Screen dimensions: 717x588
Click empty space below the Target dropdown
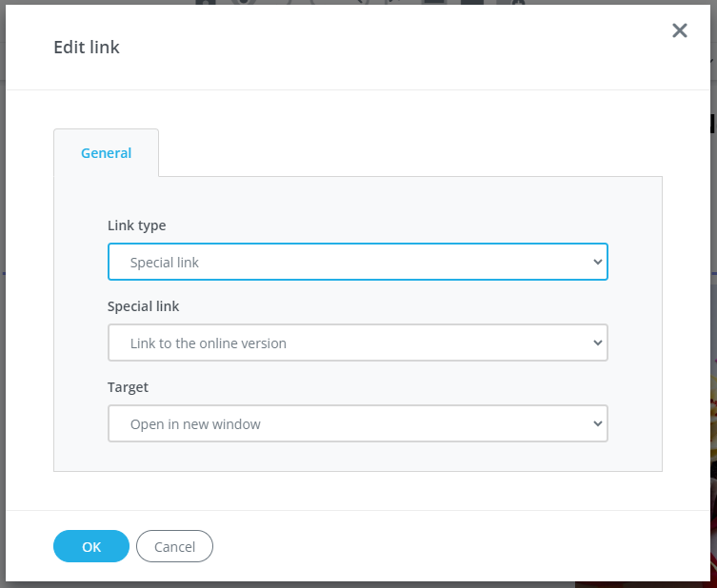click(x=357, y=457)
